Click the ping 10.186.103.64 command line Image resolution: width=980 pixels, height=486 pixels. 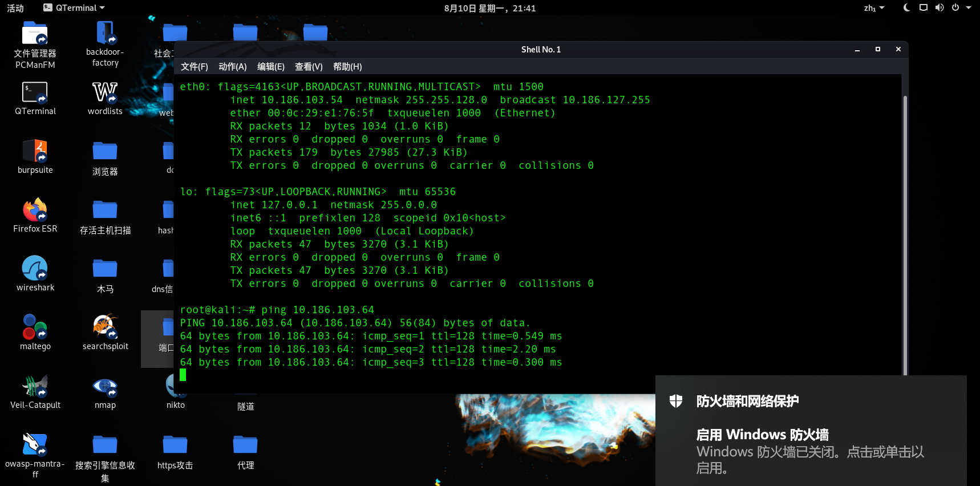pos(277,310)
